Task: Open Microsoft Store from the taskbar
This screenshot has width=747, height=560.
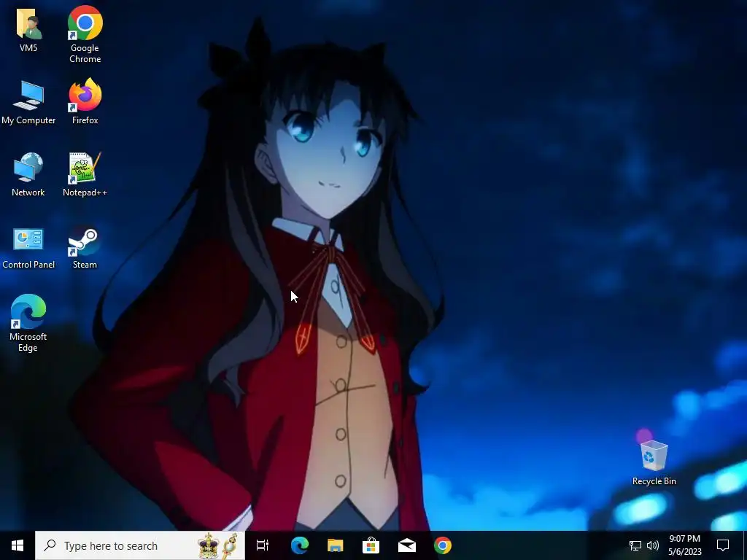Action: (x=371, y=545)
